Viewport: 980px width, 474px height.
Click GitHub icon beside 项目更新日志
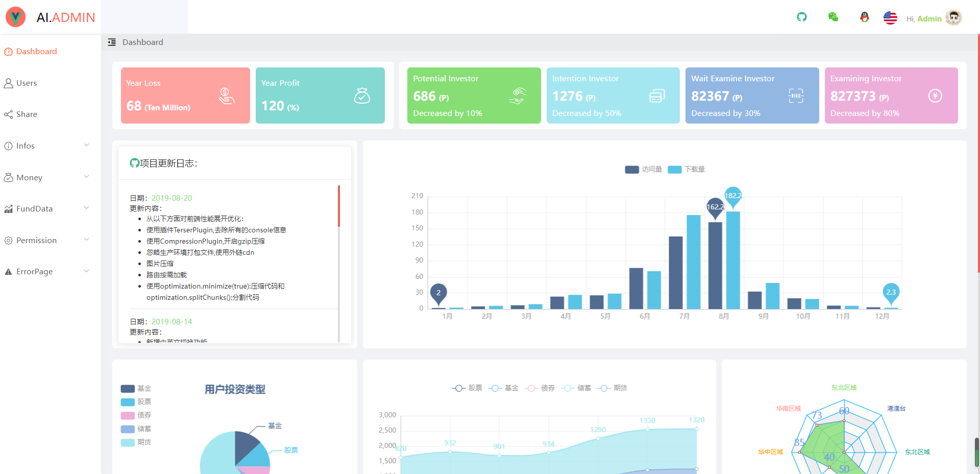coord(135,163)
